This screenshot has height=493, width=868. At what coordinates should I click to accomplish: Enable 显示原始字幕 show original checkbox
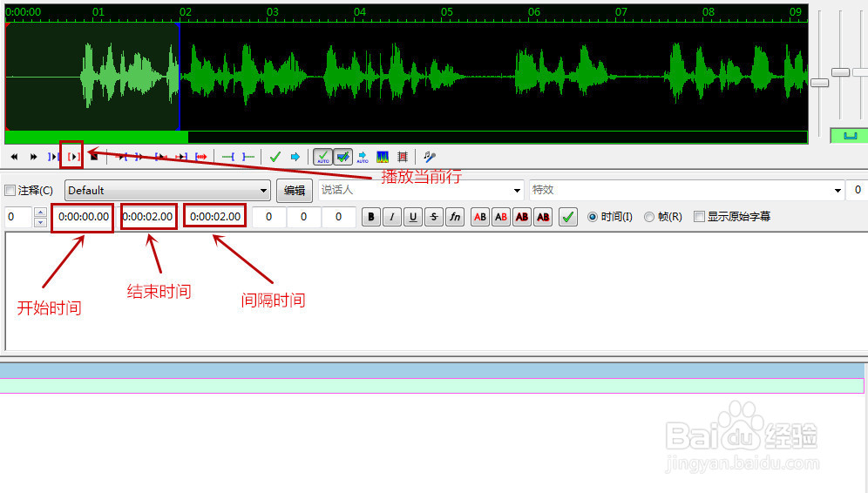click(699, 217)
